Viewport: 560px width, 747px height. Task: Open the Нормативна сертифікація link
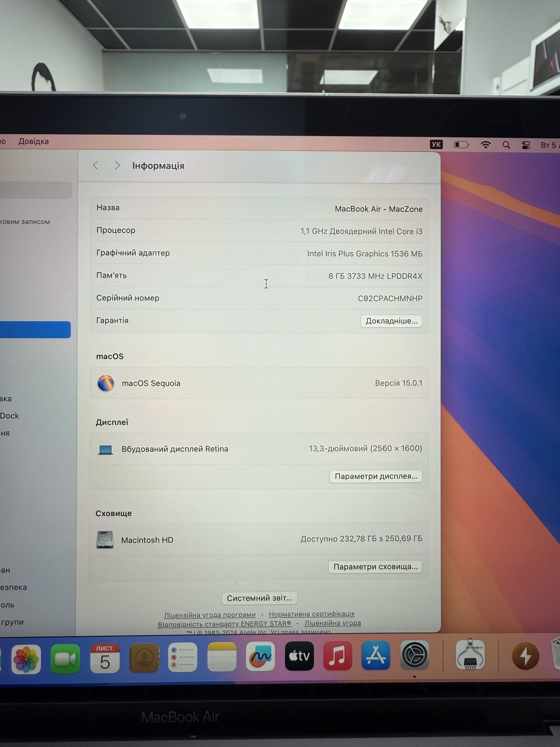click(x=311, y=614)
